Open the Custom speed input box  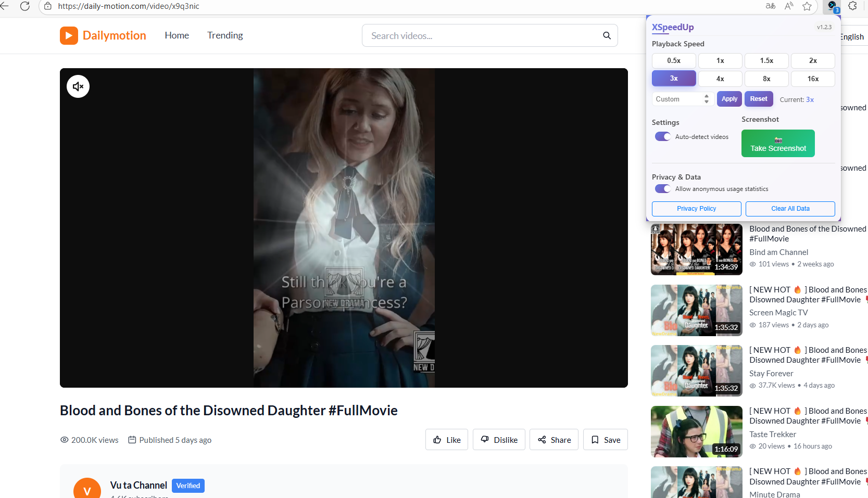(677, 98)
